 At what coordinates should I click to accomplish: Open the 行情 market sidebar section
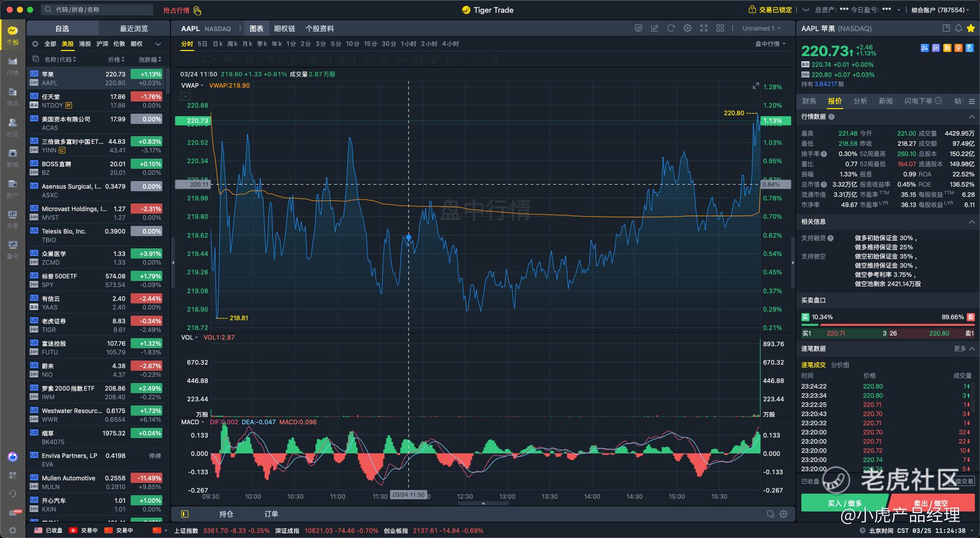(x=13, y=66)
